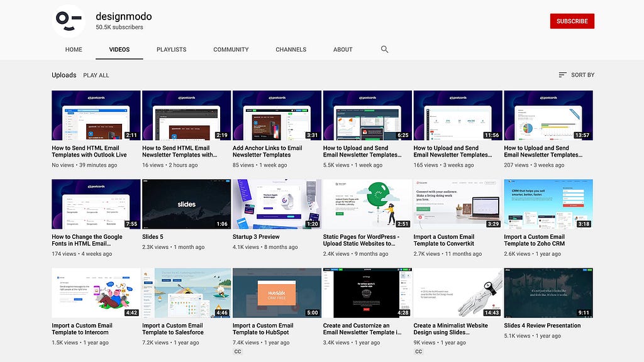Click PLAY ALL next to Uploads
The image size is (644, 362).
(x=96, y=75)
